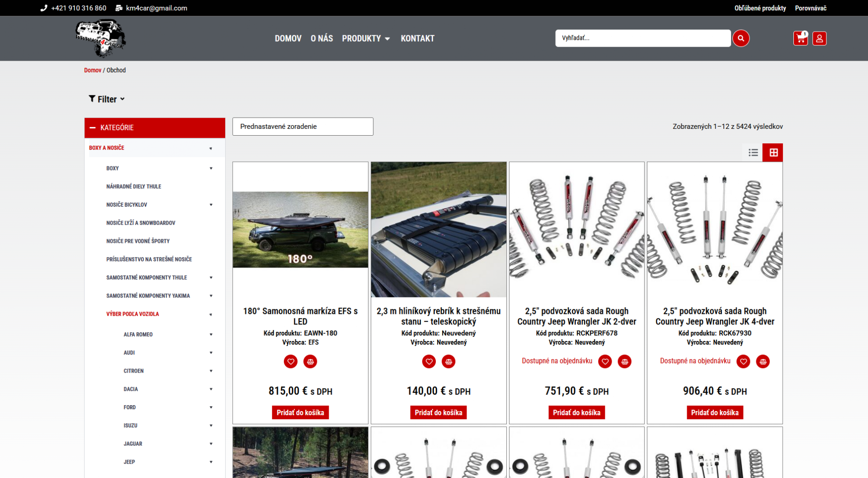Open the shopping cart icon
The height and width of the screenshot is (478, 868).
pyautogui.click(x=800, y=38)
